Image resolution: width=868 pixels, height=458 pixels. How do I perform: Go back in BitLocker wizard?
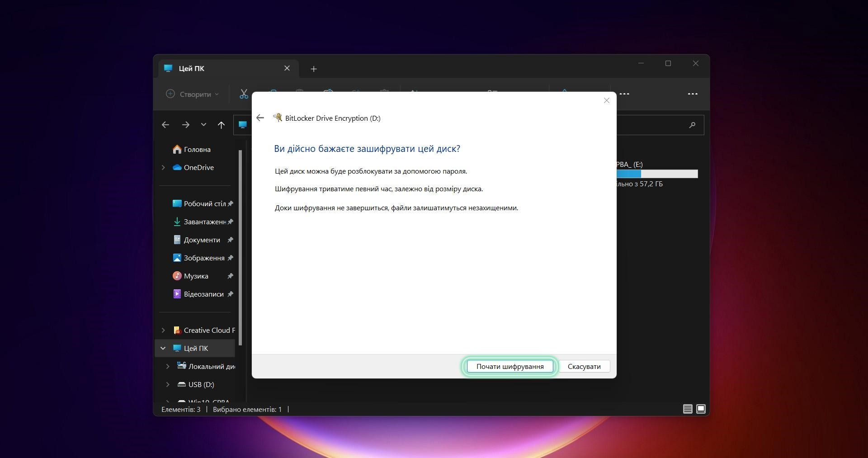point(260,118)
